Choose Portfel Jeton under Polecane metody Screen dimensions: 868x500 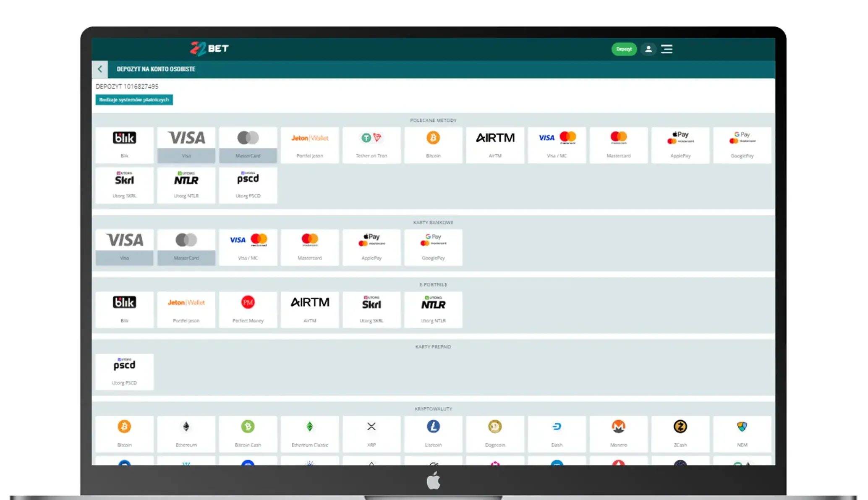coord(310,145)
